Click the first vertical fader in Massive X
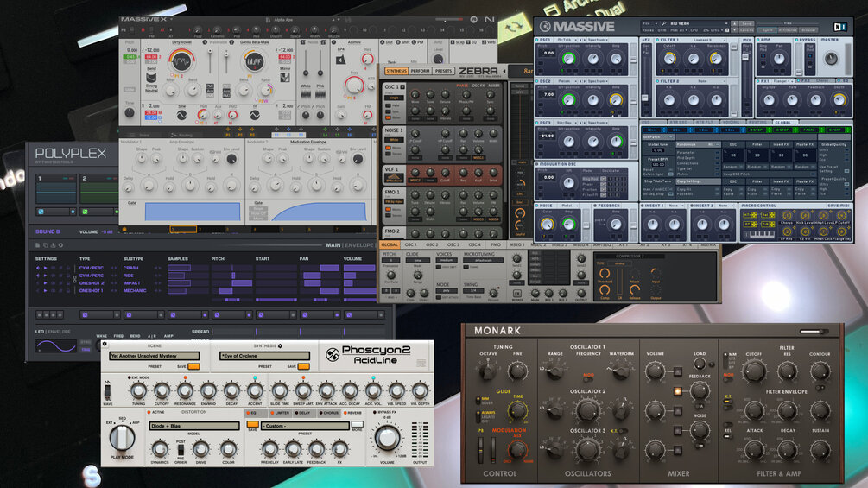 click(210, 60)
